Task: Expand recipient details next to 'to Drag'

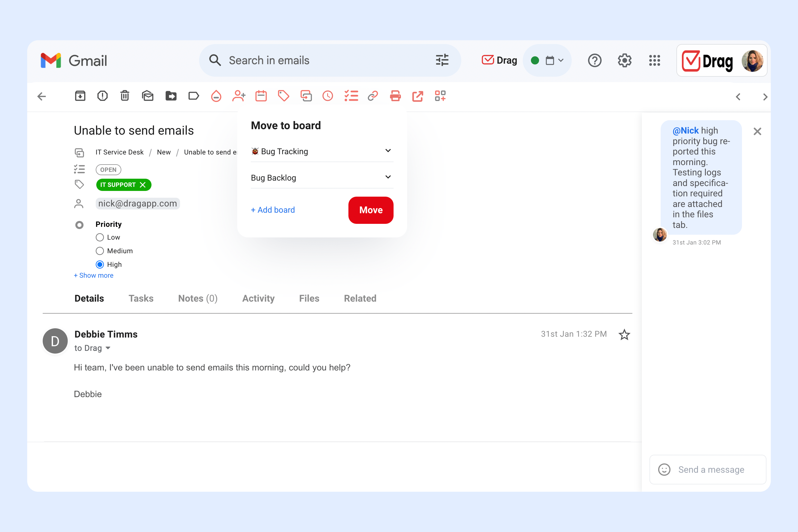Action: [x=108, y=348]
